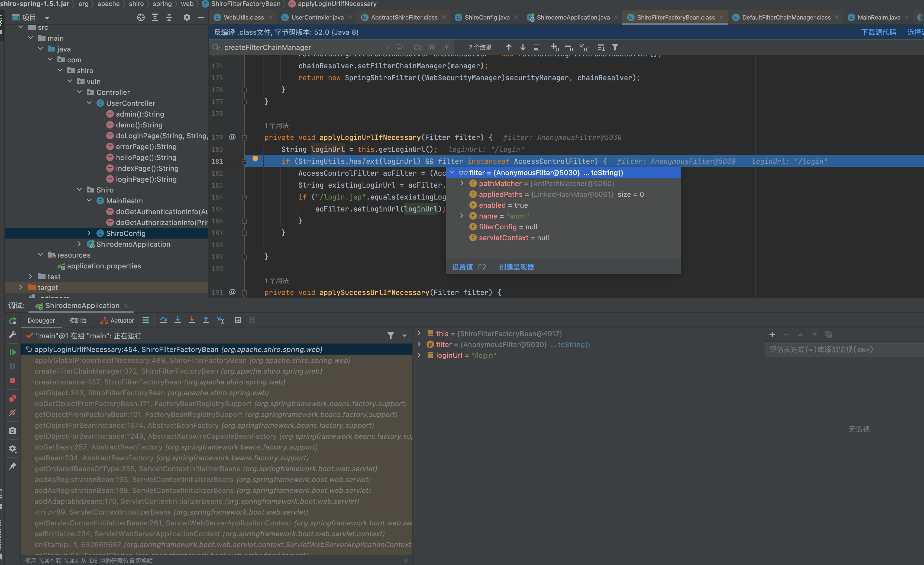924x565 pixels.
Task: Toggle mute breakpoints icon
Action: pos(12,413)
